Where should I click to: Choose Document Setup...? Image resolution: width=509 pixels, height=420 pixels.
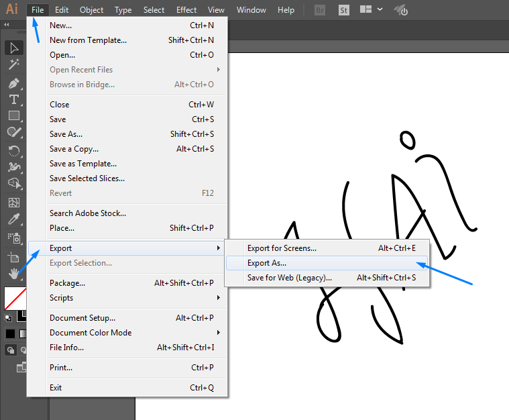(127, 317)
